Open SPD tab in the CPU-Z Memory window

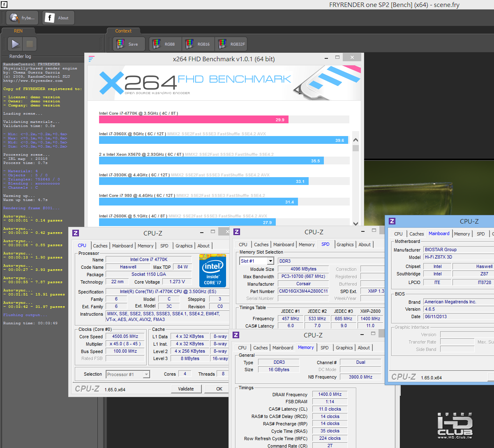tap(325, 348)
